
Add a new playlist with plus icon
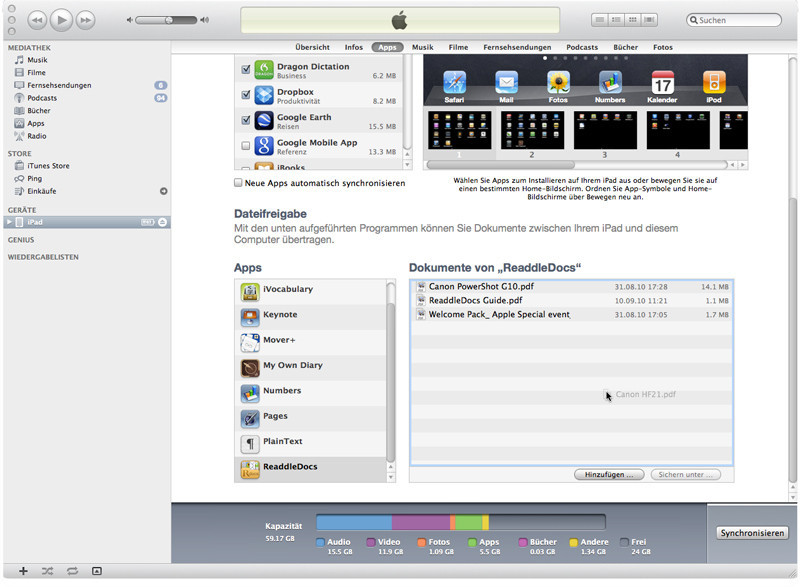pos(23,571)
